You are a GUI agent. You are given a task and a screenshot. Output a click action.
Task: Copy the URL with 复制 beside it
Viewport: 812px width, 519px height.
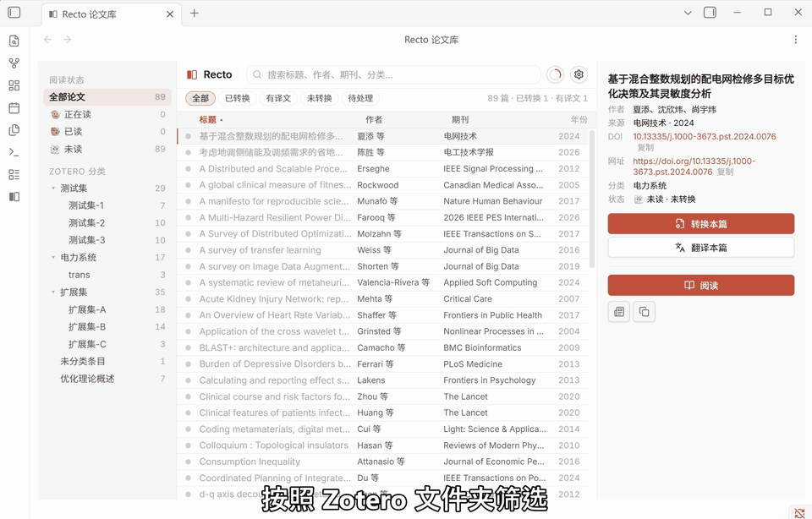(725, 172)
